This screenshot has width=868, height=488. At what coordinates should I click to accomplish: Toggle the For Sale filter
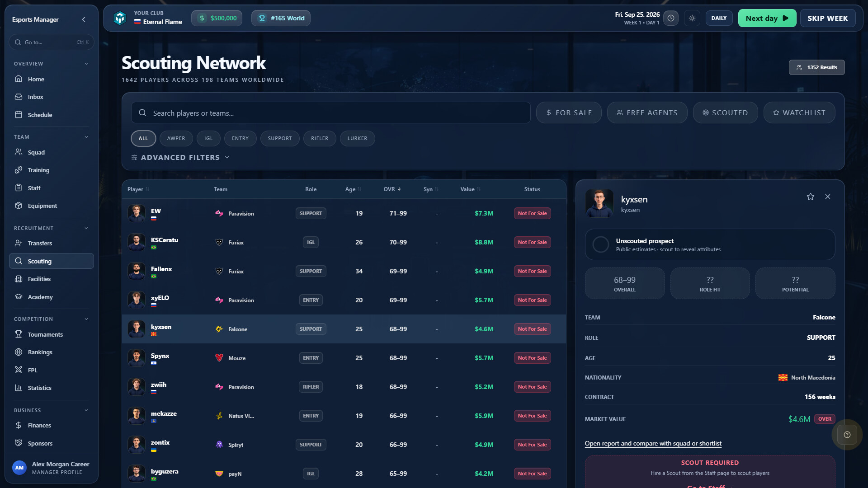569,113
